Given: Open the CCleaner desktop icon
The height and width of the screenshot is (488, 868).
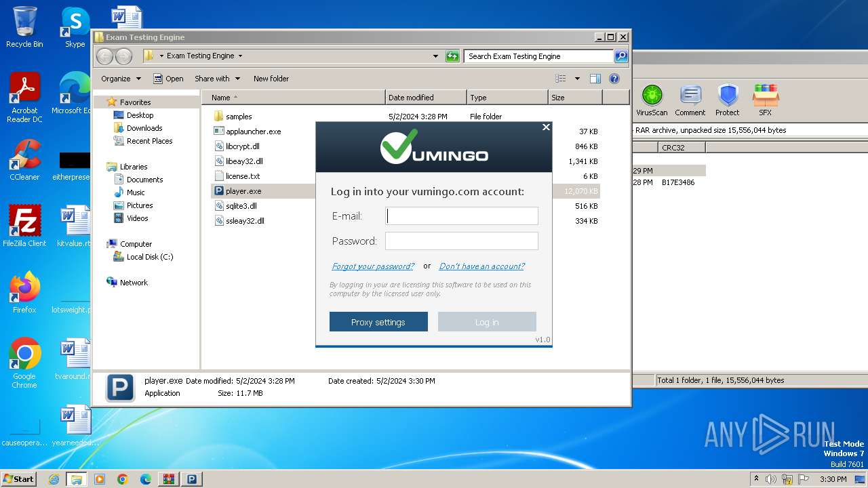Looking at the screenshot, I should coord(24,161).
